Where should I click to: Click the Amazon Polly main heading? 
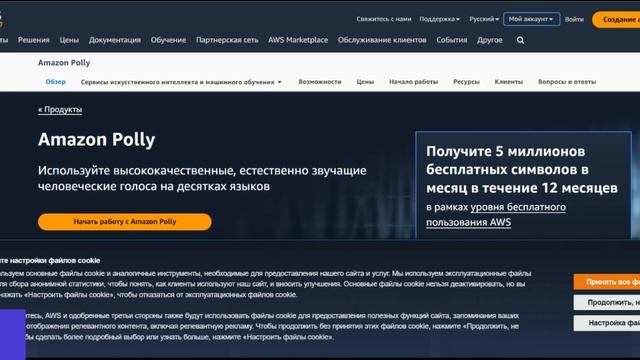97,140
